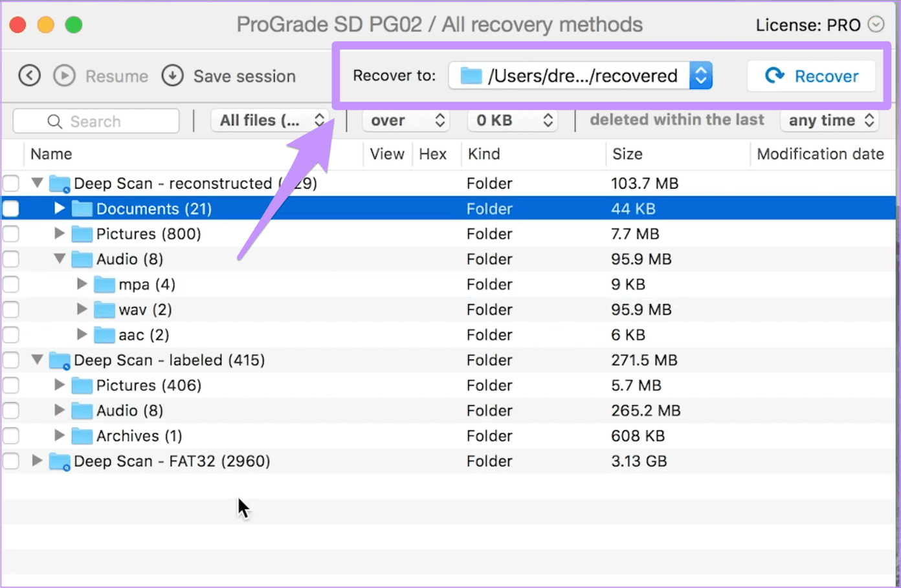The image size is (901, 588).
Task: Click the magnifier icon in Search field
Action: (x=55, y=122)
